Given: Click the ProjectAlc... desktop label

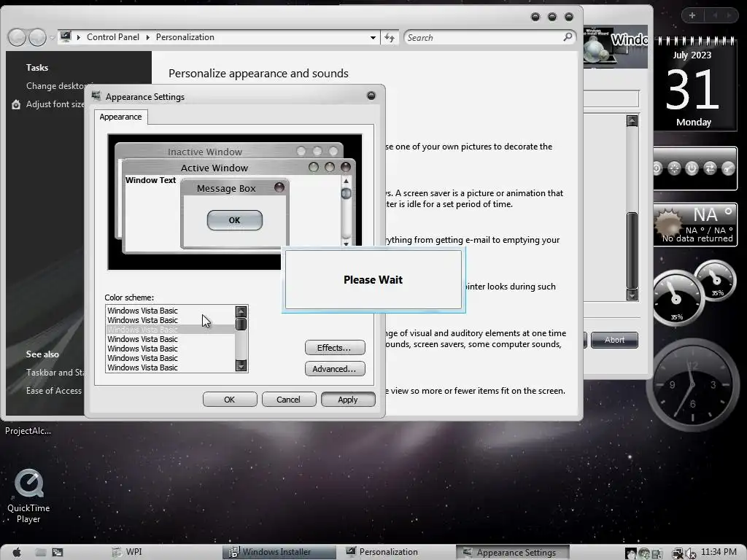Looking at the screenshot, I should [28, 430].
